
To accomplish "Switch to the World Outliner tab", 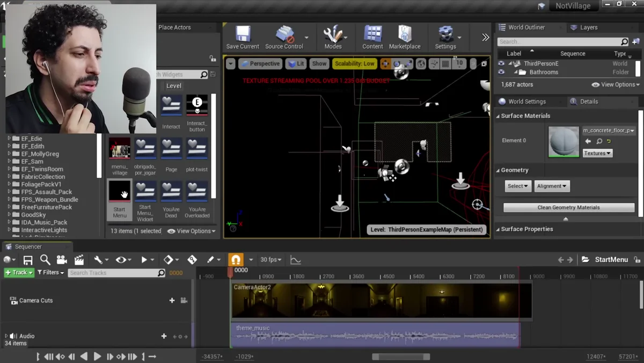I will [x=526, y=27].
